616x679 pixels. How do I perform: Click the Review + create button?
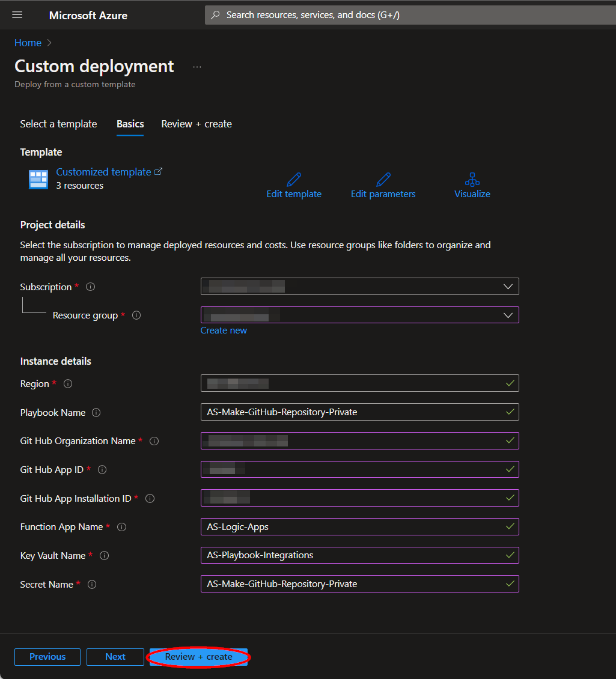198,657
